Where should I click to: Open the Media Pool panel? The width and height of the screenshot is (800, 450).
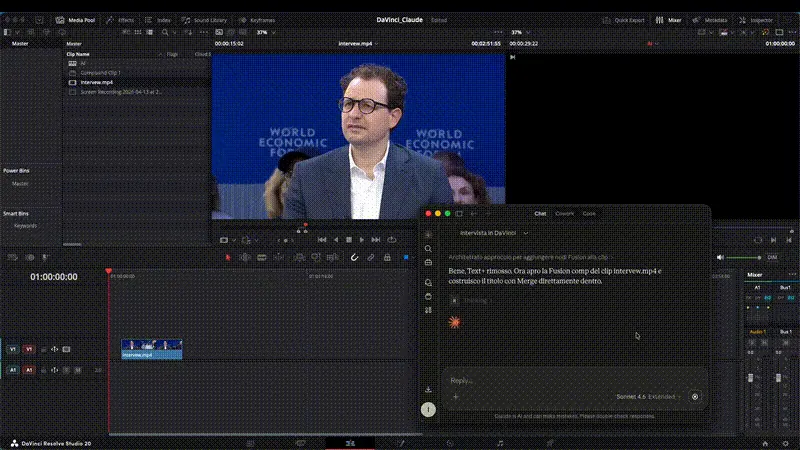coord(76,20)
